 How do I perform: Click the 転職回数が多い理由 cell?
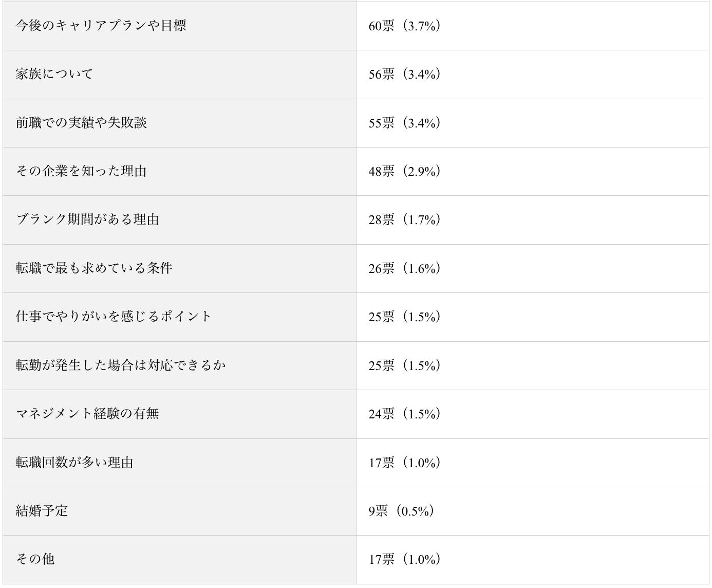pyautogui.click(x=74, y=463)
